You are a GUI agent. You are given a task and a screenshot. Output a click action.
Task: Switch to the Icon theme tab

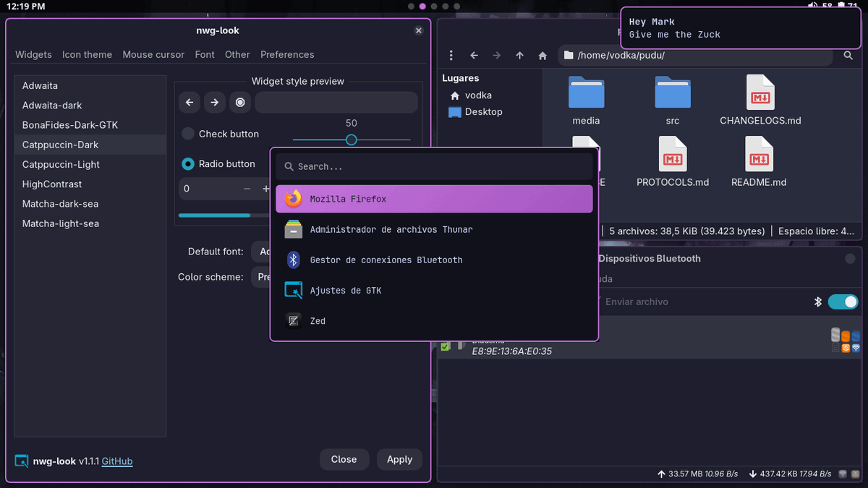point(87,54)
